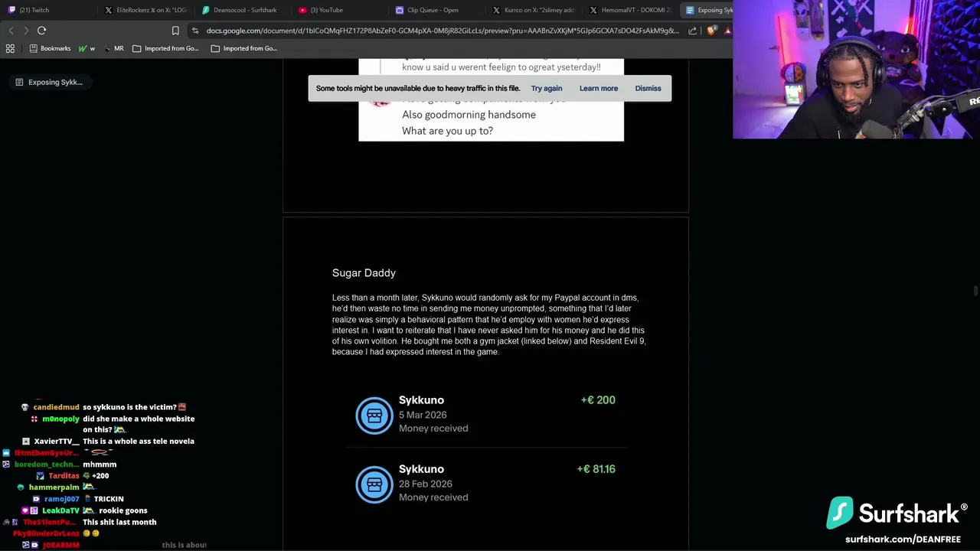Open site settings icon beside the URL
Screen dimensions: 980x551
196,31
